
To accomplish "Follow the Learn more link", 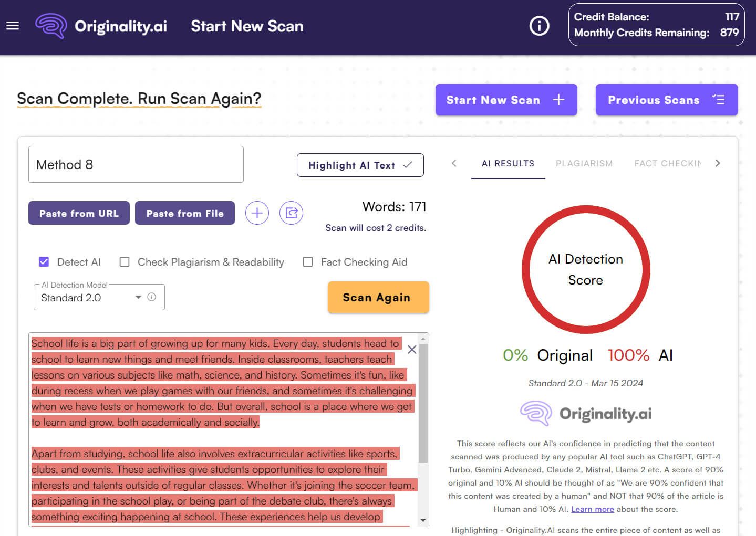I will (592, 509).
